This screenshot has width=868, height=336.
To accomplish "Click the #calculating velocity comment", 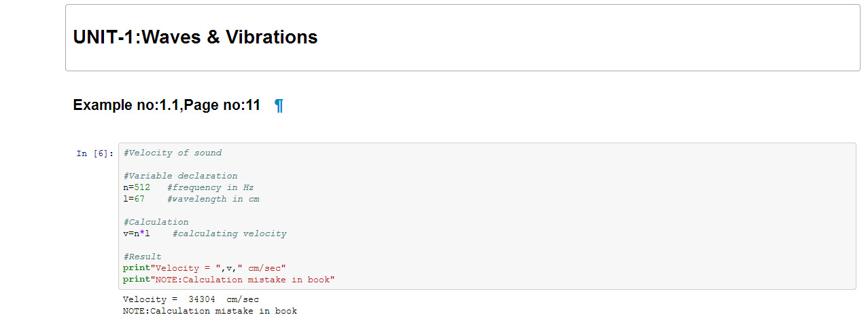I will point(229,234).
